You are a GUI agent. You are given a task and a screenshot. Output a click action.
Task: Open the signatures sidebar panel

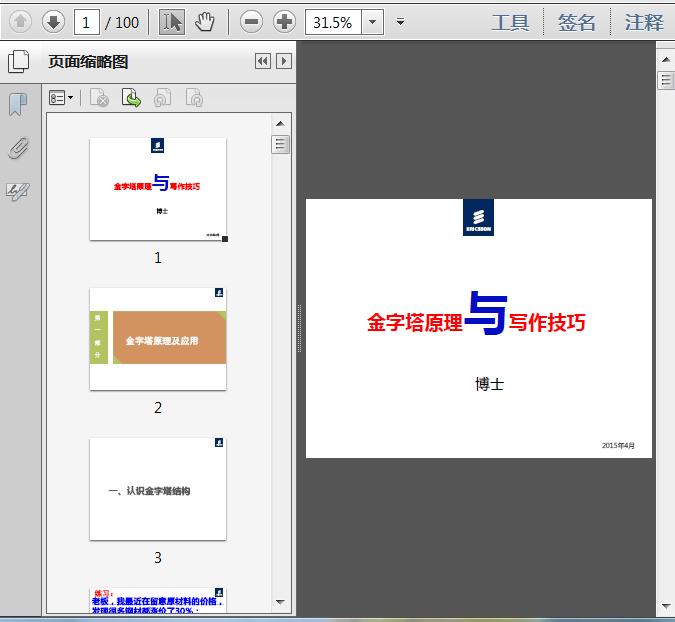point(17,191)
